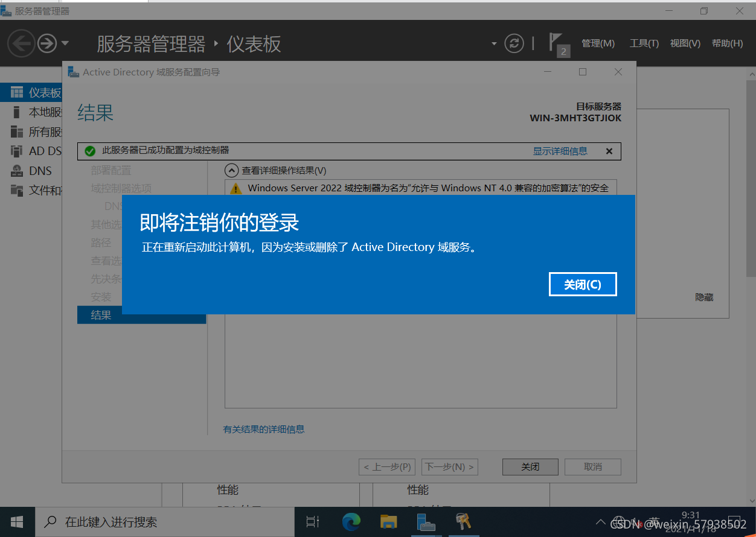Click the taskbar search box
This screenshot has width=756, height=537.
point(164,522)
